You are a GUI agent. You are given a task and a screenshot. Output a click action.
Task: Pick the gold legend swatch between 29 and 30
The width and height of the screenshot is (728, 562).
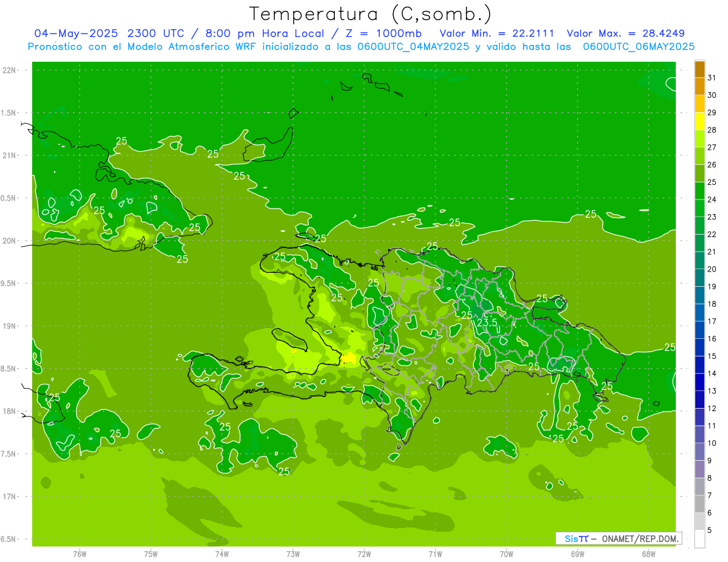pos(699,104)
